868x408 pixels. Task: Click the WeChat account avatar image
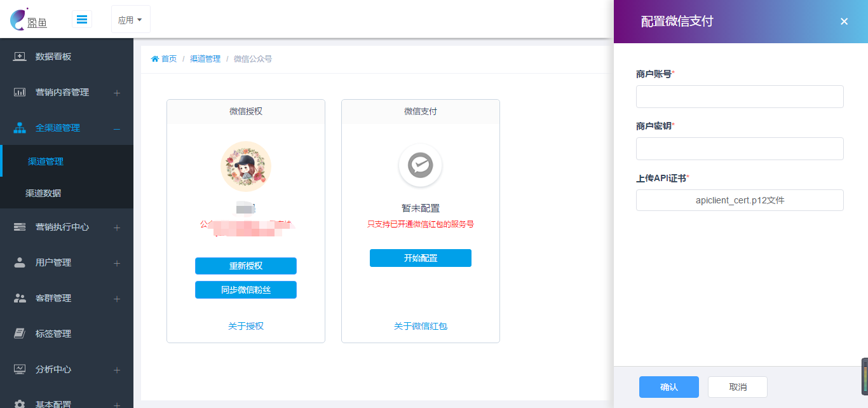coord(246,167)
